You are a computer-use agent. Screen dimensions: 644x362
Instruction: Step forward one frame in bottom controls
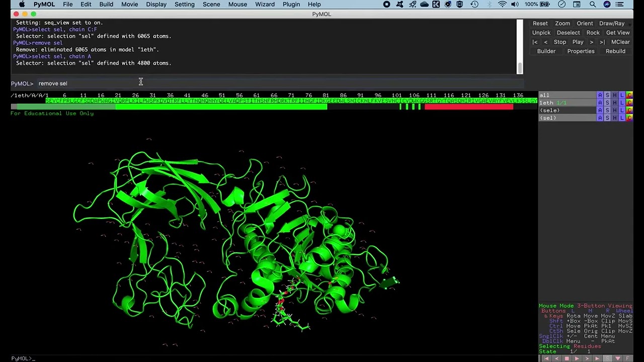click(x=587, y=358)
